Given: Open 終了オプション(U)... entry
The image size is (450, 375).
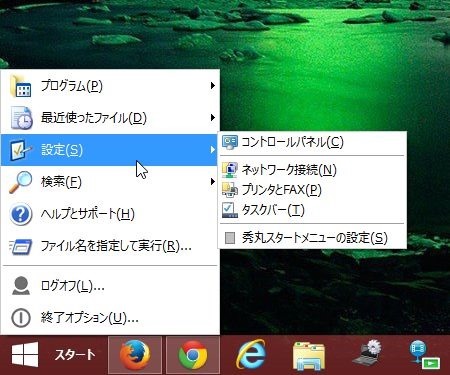Looking at the screenshot, I should point(110,318).
